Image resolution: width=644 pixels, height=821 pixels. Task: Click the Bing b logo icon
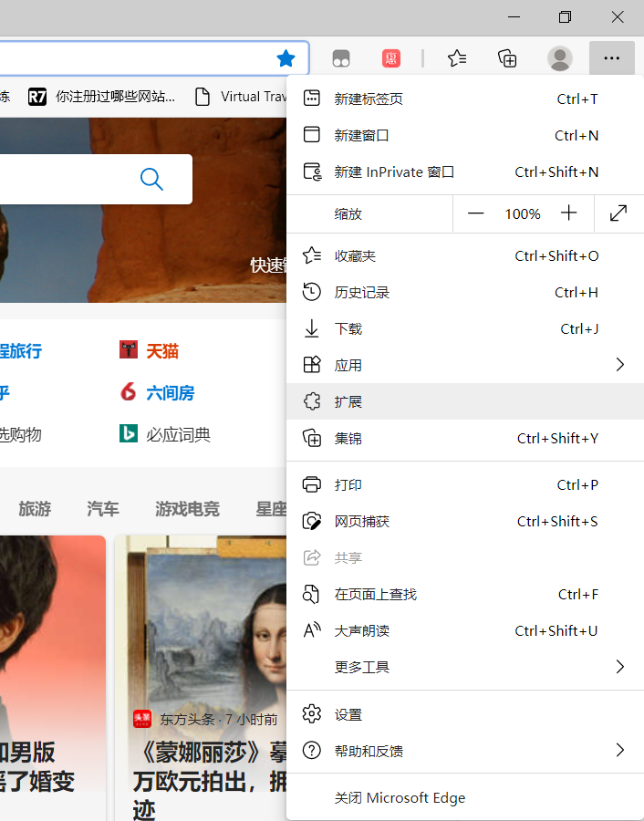click(129, 433)
